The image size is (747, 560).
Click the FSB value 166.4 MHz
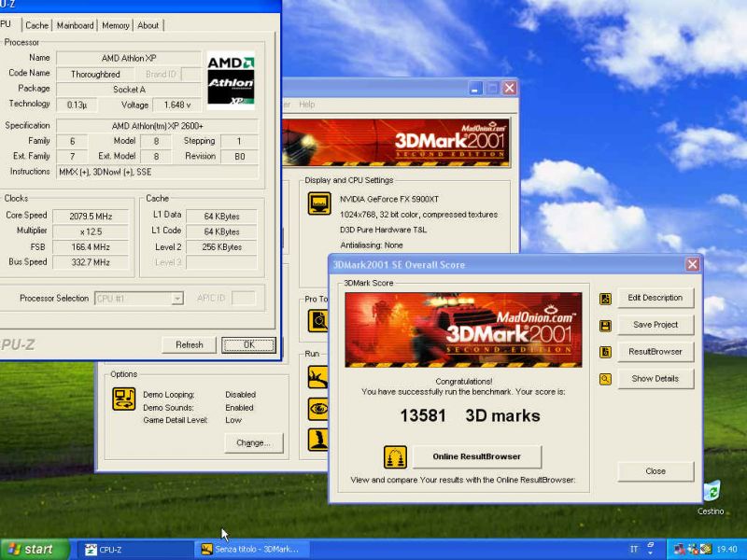[x=91, y=247]
